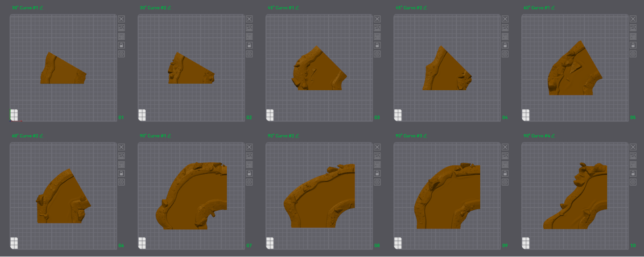This screenshot has width=644, height=257.
Task: Toggle the lock on plate 02
Action: click(249, 45)
